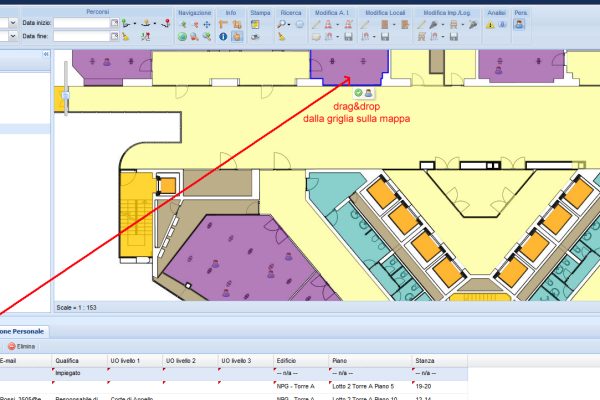Open the Data inizio calendar picker

114,23
